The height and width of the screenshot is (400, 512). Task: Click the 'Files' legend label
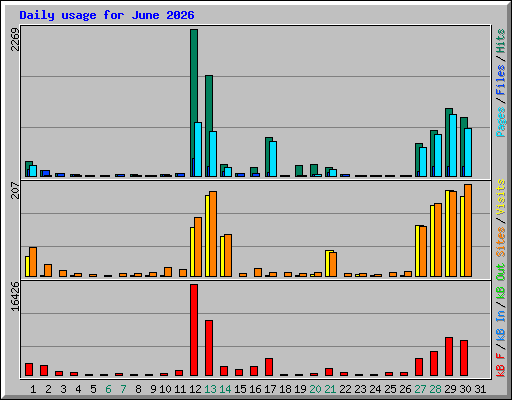(x=501, y=80)
